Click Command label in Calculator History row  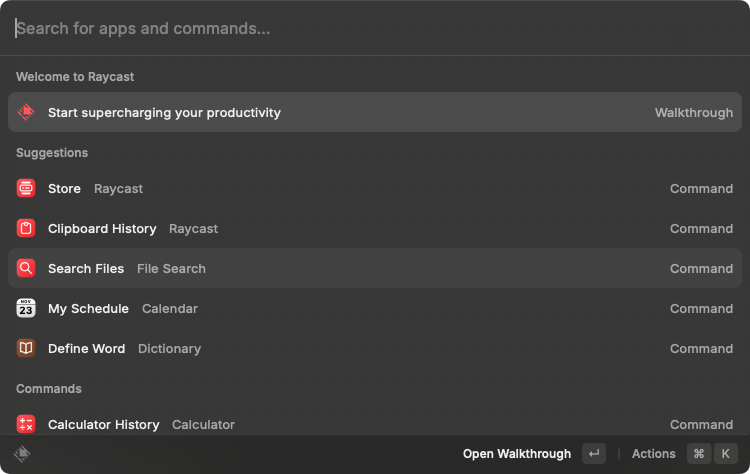click(701, 424)
